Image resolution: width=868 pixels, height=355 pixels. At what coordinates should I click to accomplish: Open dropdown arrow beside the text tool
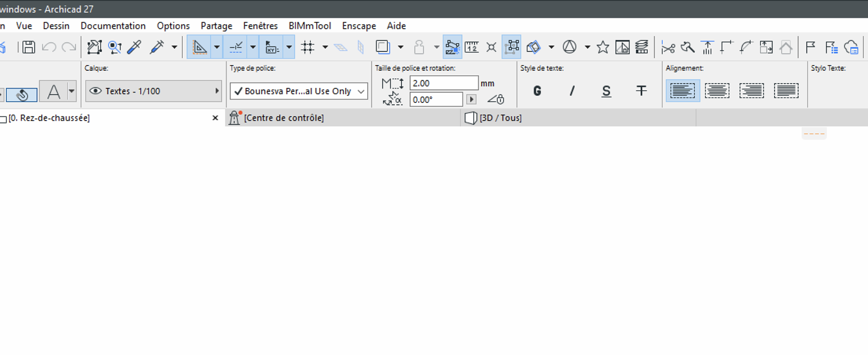coord(72,91)
